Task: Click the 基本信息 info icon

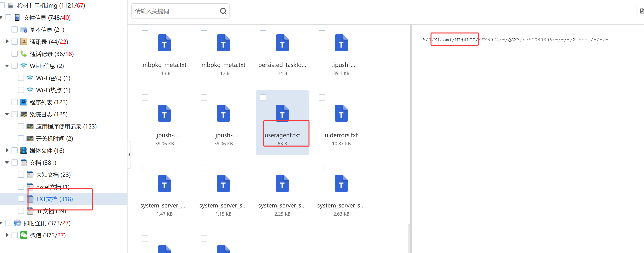Action: [x=24, y=29]
